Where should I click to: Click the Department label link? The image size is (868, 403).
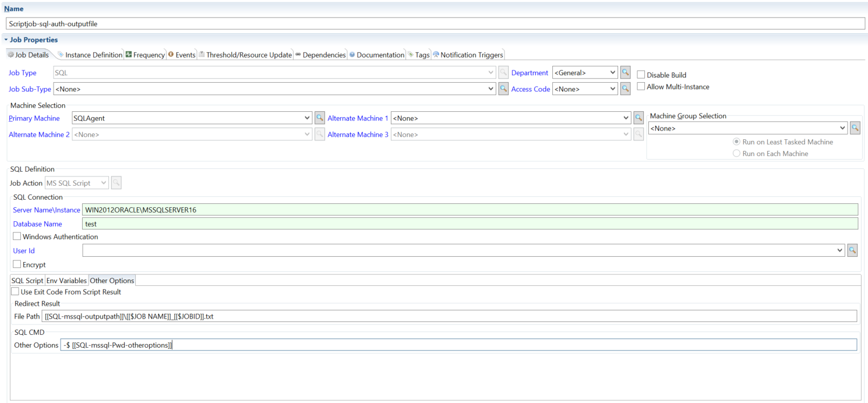point(530,73)
